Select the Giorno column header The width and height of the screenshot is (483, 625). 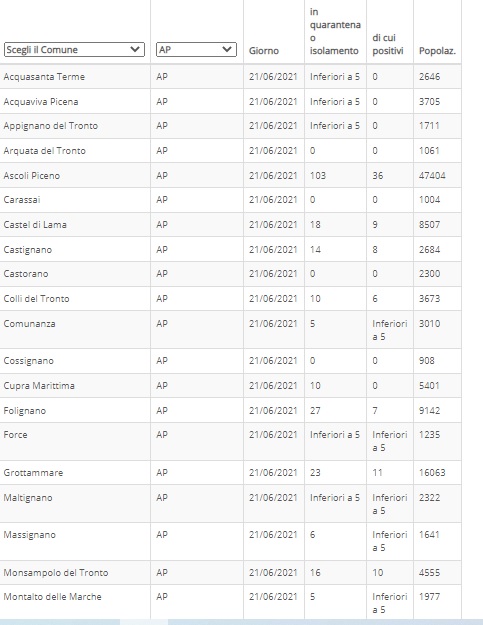point(264,51)
